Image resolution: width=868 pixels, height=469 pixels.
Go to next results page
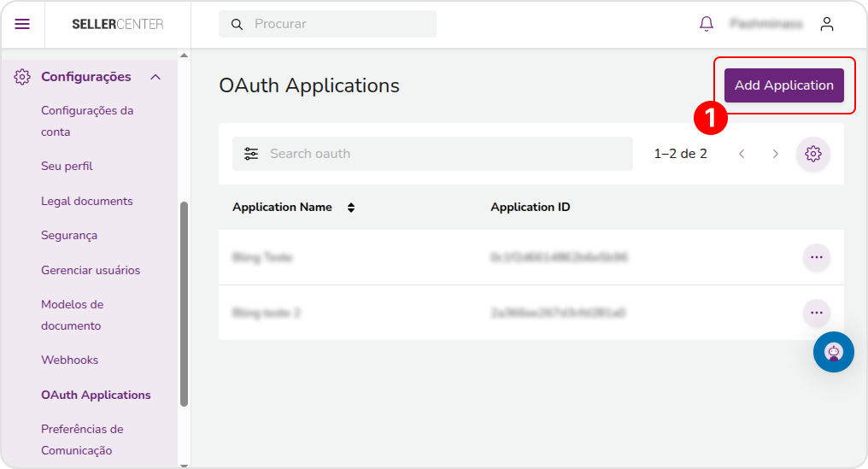point(776,154)
